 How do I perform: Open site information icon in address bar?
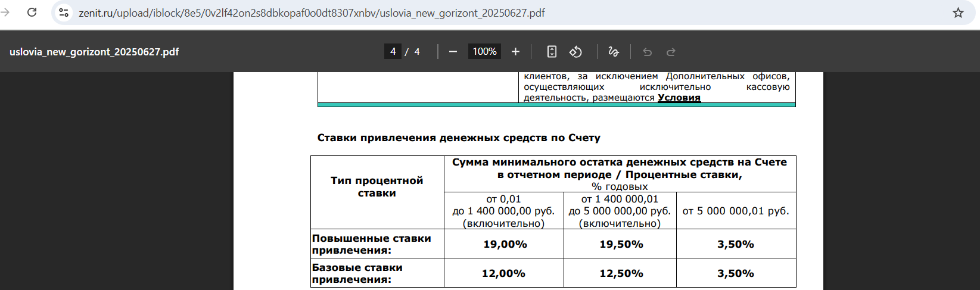[64, 13]
